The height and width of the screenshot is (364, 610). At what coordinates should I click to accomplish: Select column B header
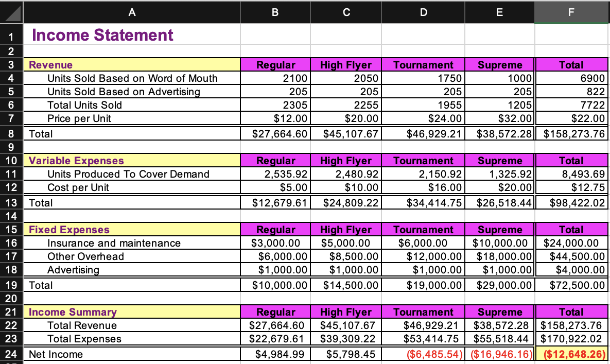click(275, 13)
